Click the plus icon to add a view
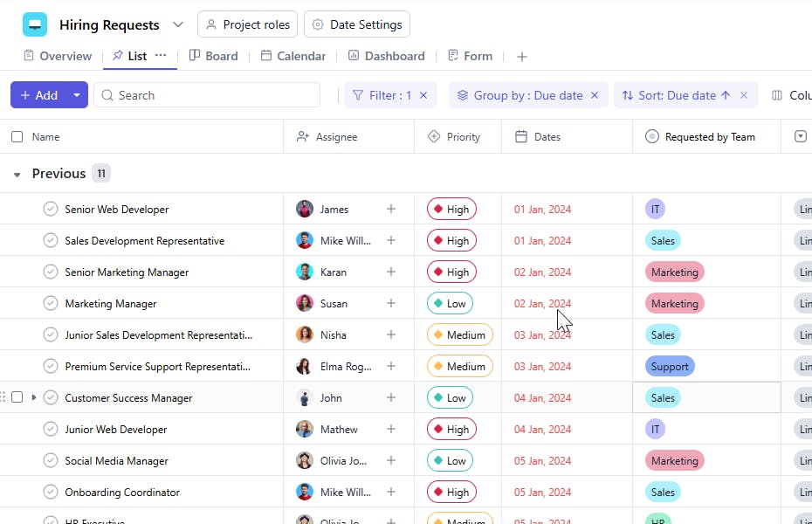The width and height of the screenshot is (812, 524). coord(522,57)
